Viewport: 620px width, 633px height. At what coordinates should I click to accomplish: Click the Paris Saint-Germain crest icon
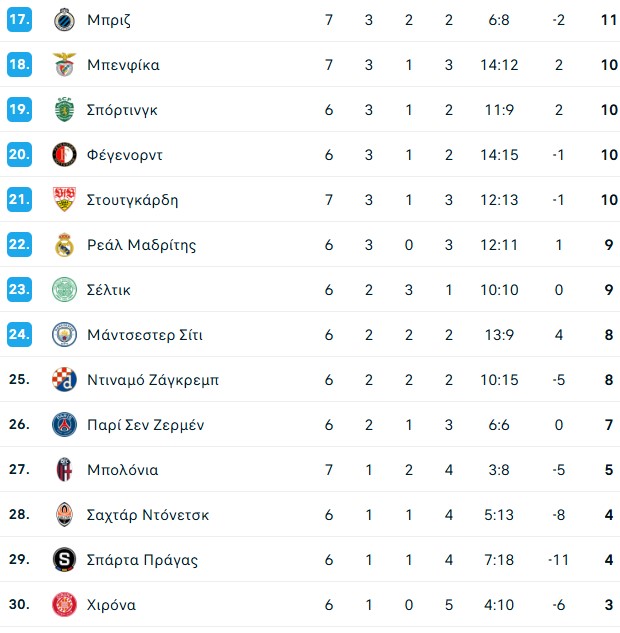[x=64, y=425]
